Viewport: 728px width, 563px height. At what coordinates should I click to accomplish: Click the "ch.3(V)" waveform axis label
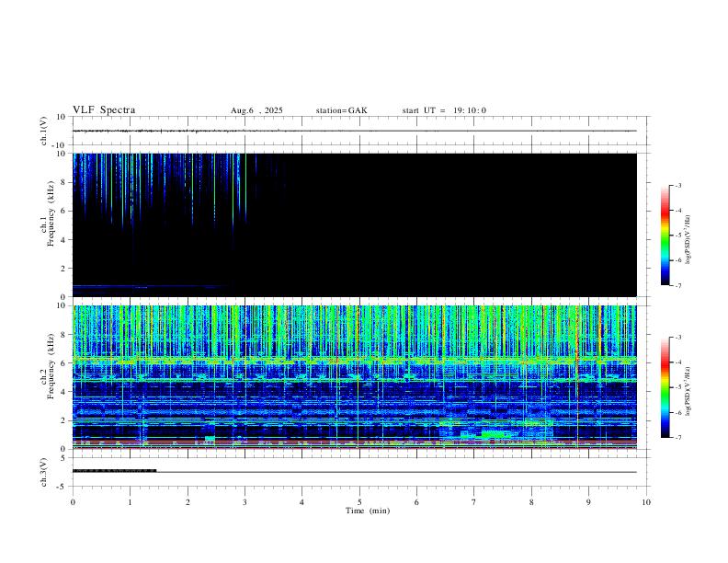coord(44,473)
